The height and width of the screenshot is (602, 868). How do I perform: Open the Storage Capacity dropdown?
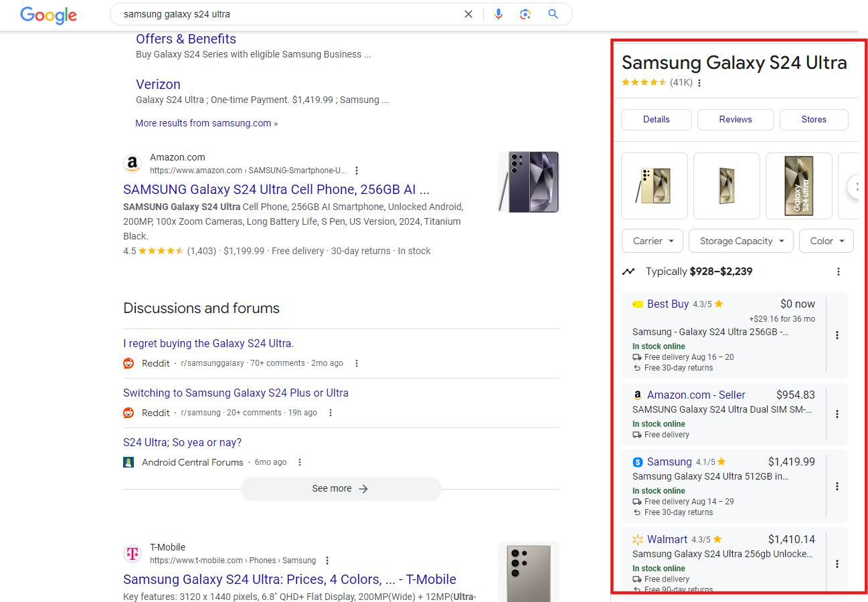tap(742, 241)
